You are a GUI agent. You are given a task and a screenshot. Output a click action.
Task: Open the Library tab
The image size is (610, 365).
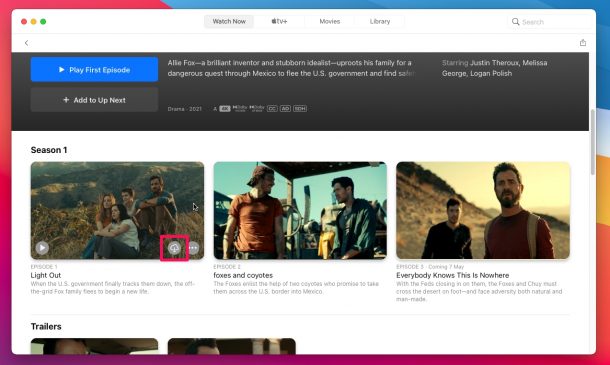(380, 21)
